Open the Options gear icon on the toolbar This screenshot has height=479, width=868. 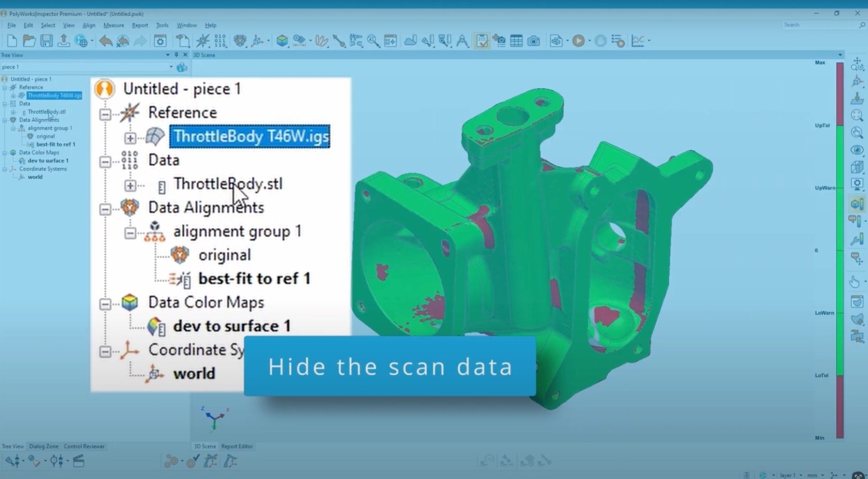pyautogui.click(x=160, y=41)
